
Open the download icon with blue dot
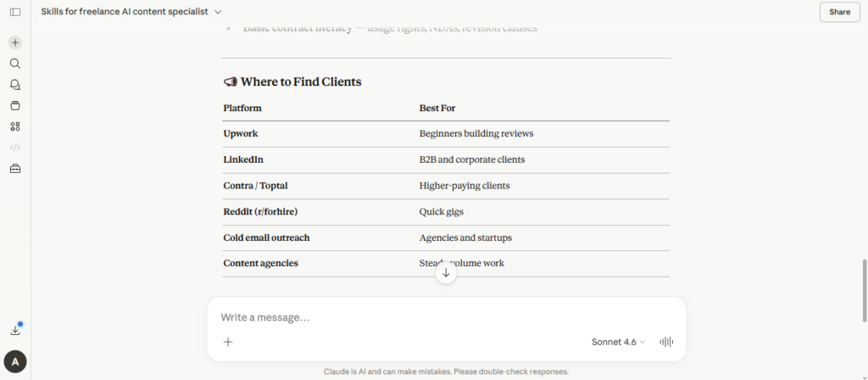[15, 330]
